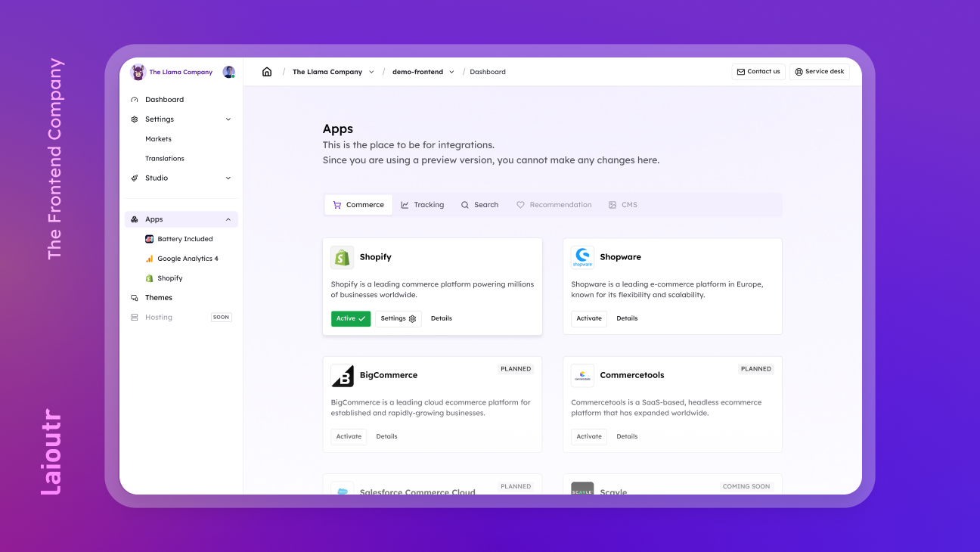This screenshot has width=980, height=552.
Task: View Commercetools Details
Action: pos(627,436)
